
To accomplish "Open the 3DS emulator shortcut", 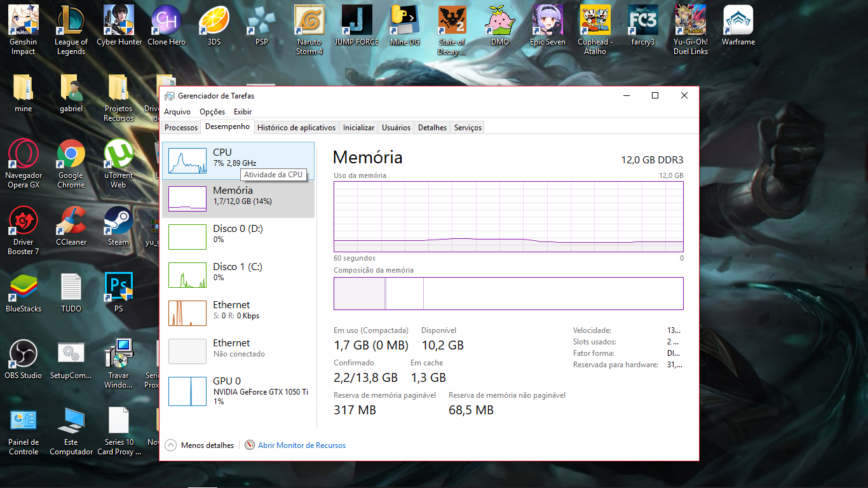I will (214, 25).
